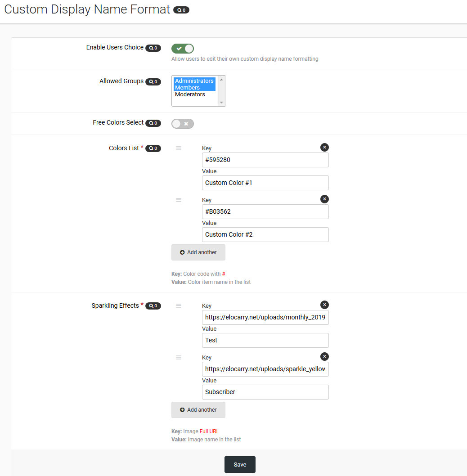
Task: Click the 'Allow users to edit' description text
Action: tap(245, 59)
